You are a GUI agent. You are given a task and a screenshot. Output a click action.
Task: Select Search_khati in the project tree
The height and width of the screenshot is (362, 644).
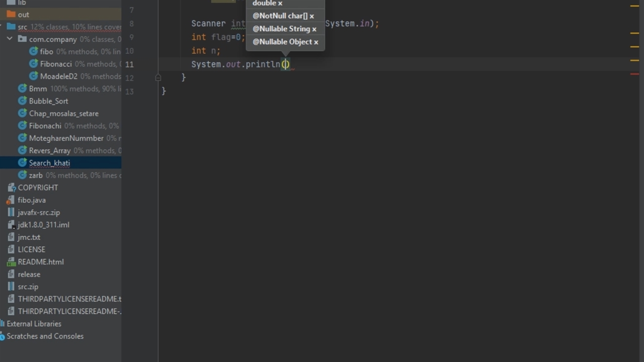49,163
